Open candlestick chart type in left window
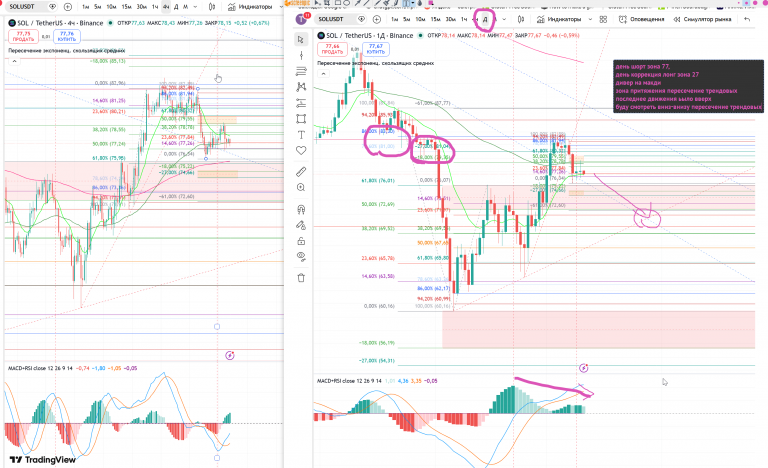Image resolution: width=768 pixels, height=468 pixels. pos(212,7)
